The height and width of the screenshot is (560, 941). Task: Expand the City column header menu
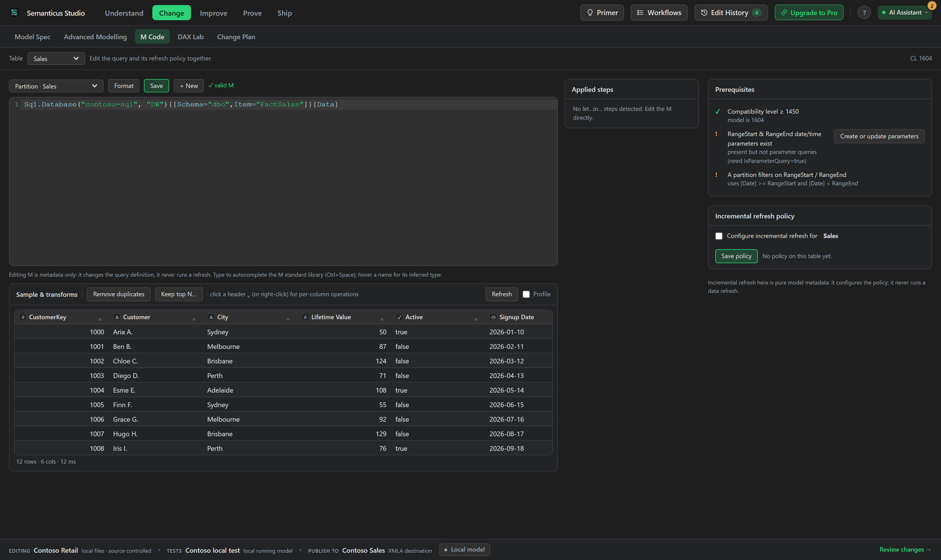click(x=288, y=319)
